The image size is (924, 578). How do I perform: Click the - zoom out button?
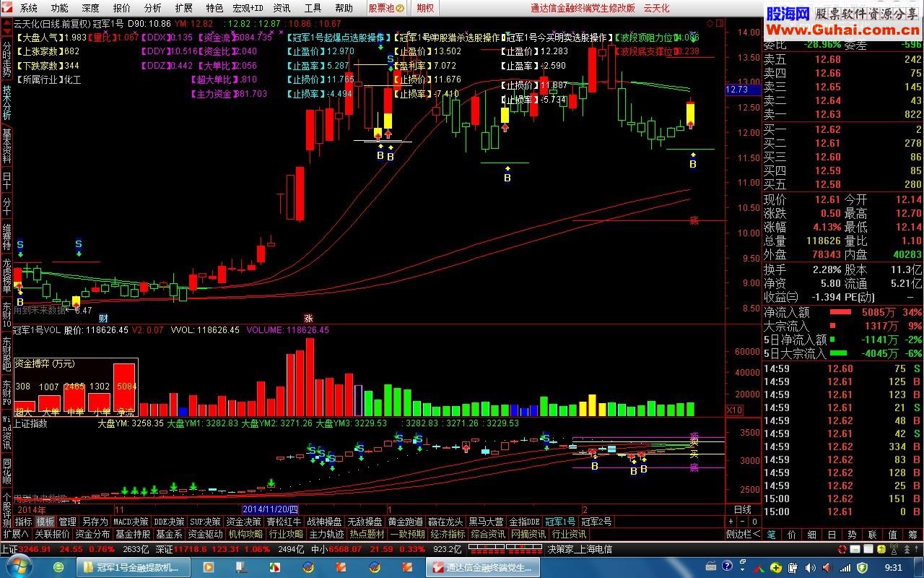tap(742, 522)
